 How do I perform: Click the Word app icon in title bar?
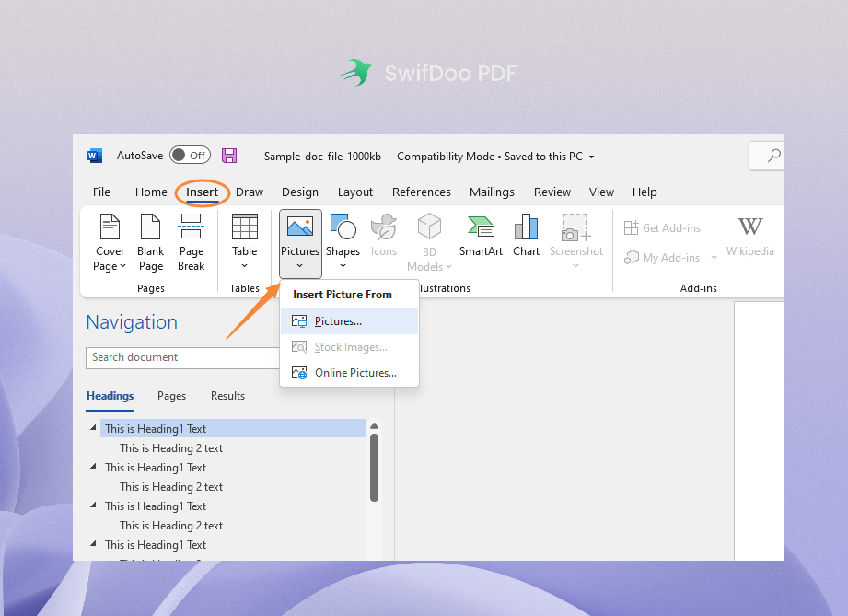95,156
